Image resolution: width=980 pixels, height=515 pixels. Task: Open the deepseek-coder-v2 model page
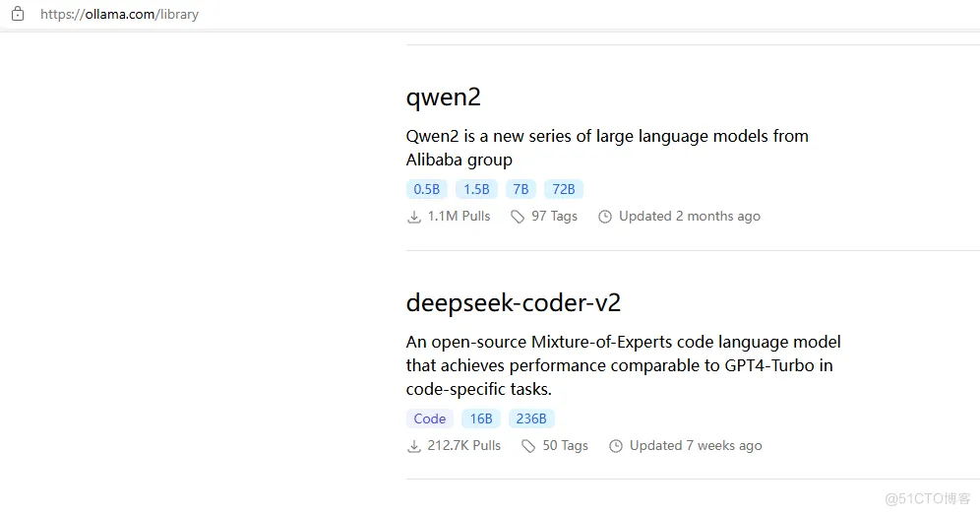point(514,303)
